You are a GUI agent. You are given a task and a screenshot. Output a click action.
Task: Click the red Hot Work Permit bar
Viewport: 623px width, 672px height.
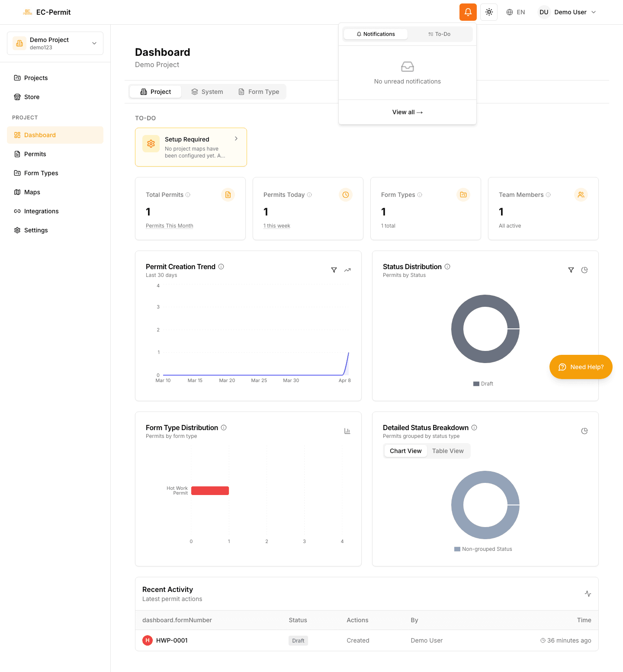210,491
